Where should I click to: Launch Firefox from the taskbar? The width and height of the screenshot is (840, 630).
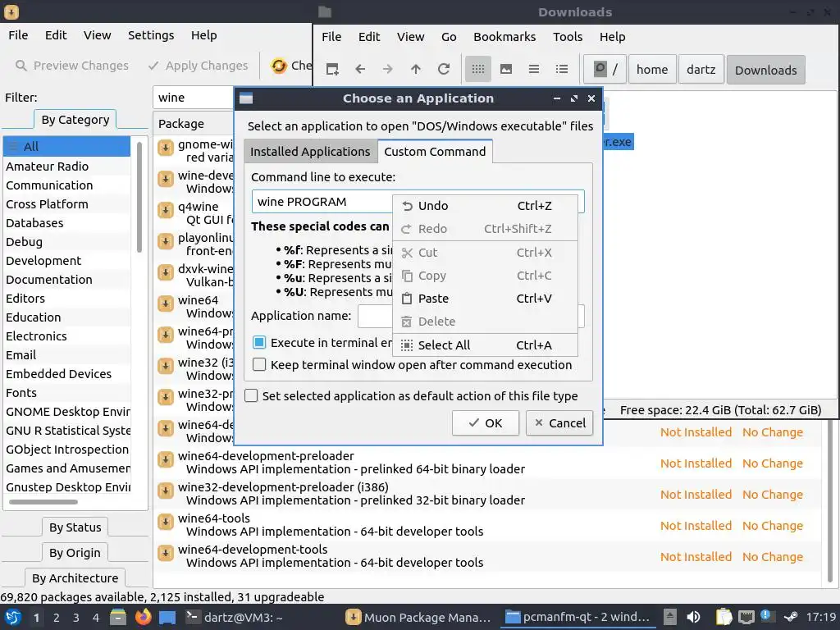click(143, 617)
